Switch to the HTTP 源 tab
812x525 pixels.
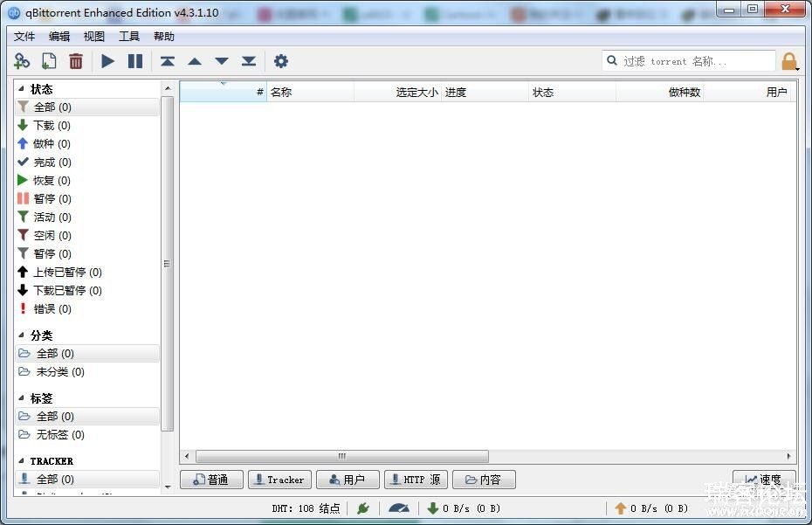416,480
